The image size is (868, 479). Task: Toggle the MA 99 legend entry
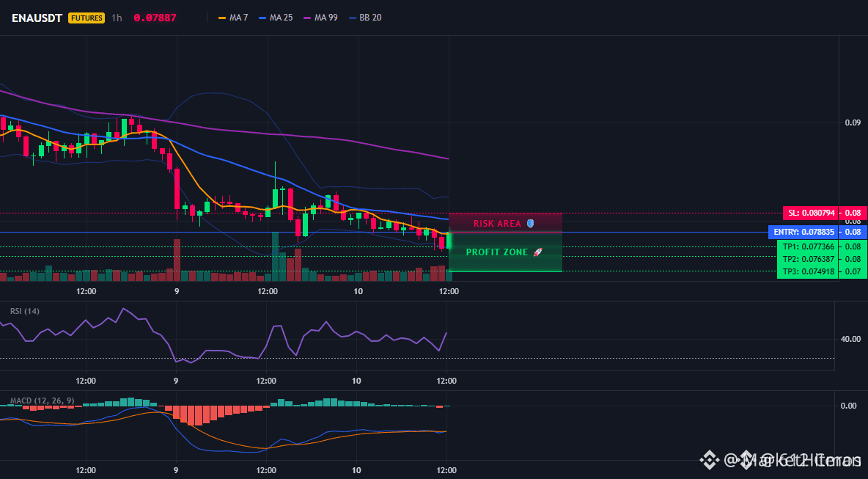320,18
